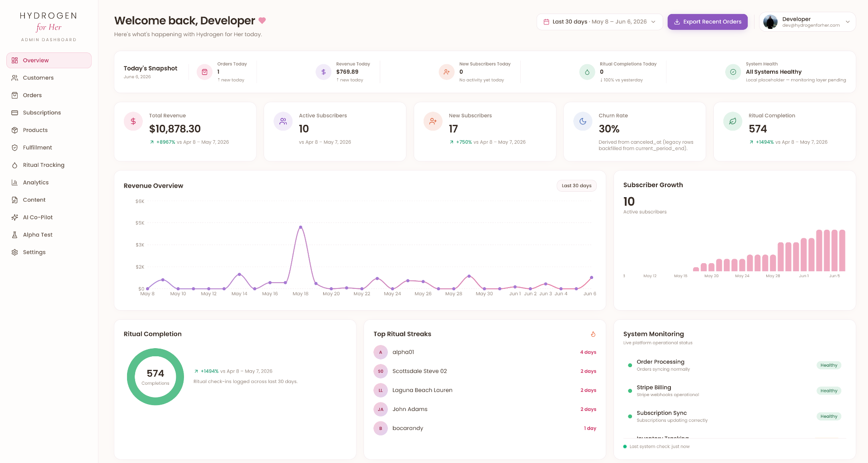Open the Settings page
Viewport: 868px width, 463px height.
click(x=49, y=252)
